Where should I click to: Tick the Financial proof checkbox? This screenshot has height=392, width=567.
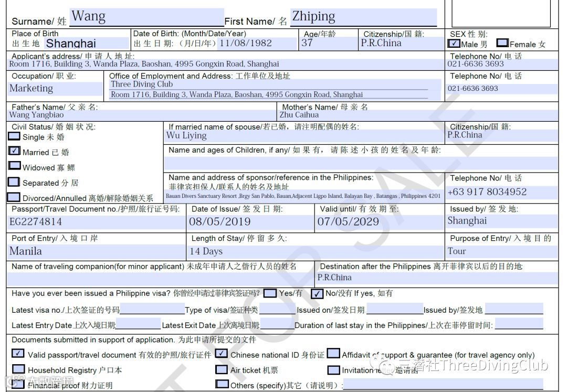18,384
